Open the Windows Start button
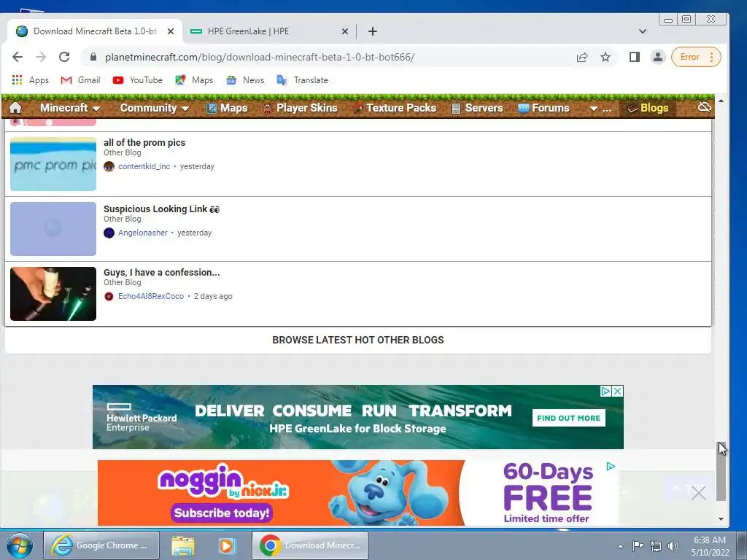This screenshot has width=747, height=560. coord(20,545)
